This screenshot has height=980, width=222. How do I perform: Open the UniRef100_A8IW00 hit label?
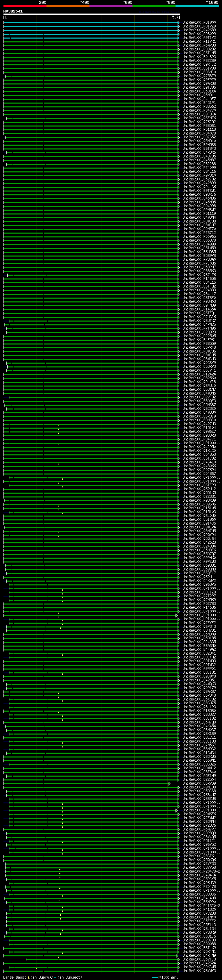coord(199,23)
